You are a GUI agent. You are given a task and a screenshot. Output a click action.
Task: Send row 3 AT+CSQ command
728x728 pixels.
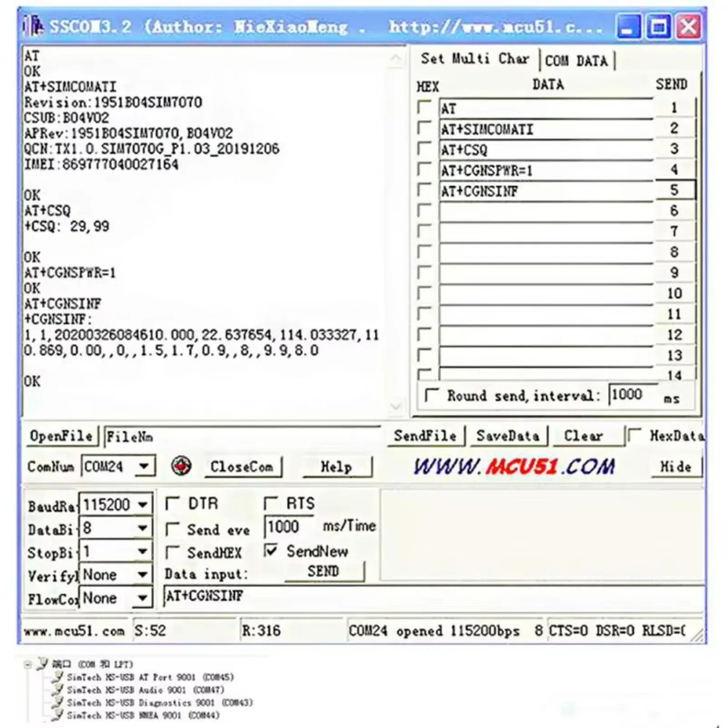674,149
